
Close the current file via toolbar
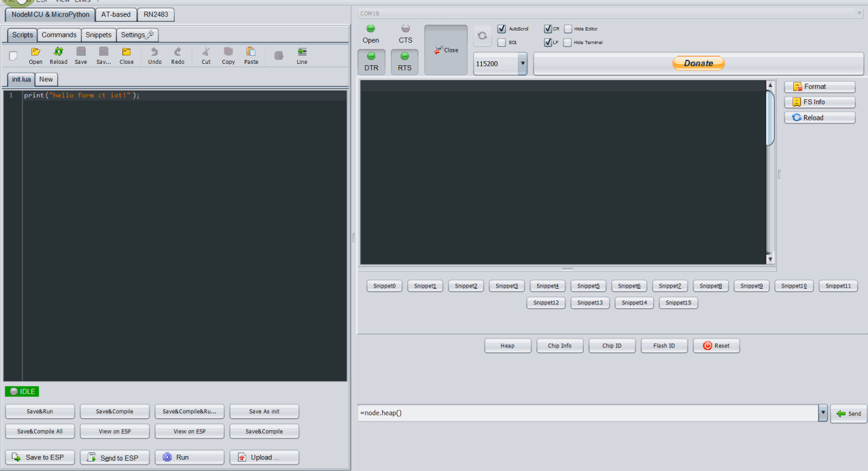click(126, 56)
